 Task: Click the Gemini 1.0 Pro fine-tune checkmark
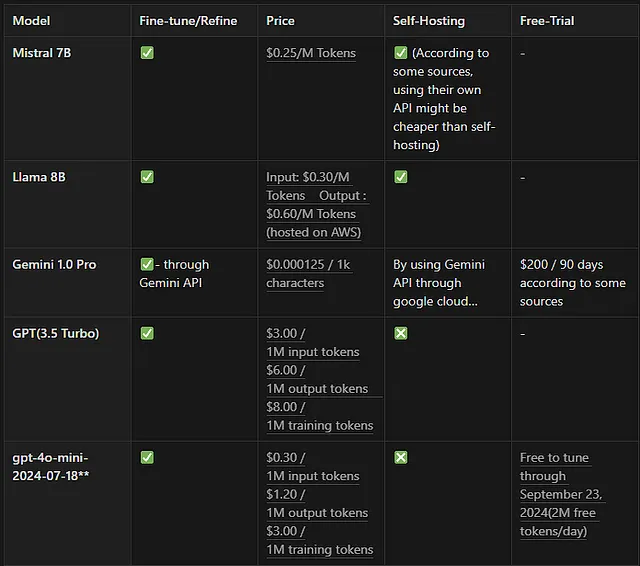pyautogui.click(x=147, y=264)
